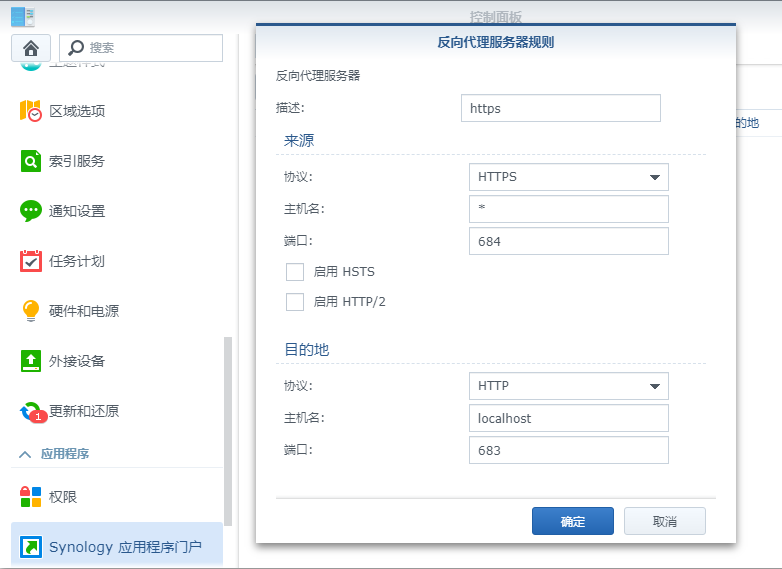This screenshot has height=569, width=782.
Task: Enable the 启用 HSTS checkbox
Action: (x=295, y=272)
